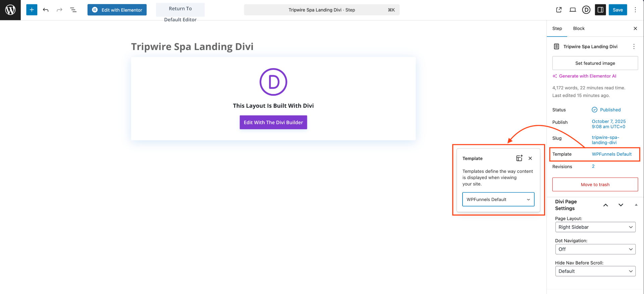The image size is (644, 294).
Task: Toggle the settings sidebar panel icon
Action: [600, 10]
